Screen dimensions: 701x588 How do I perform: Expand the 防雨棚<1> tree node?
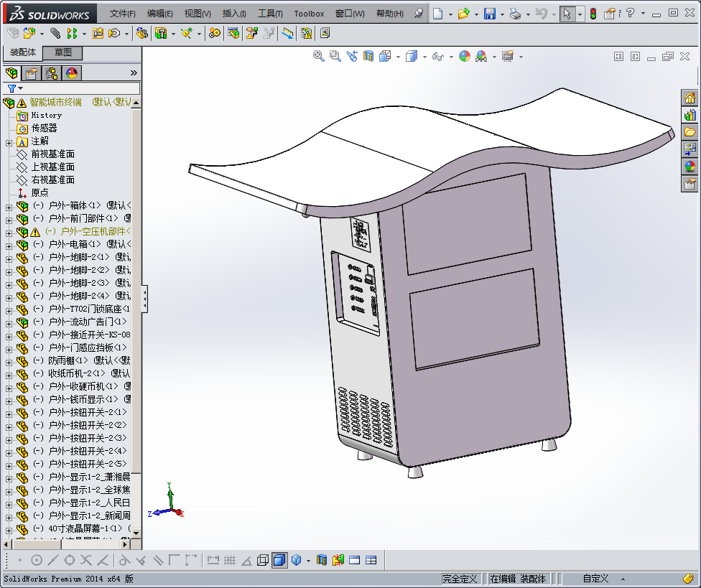tap(9, 363)
